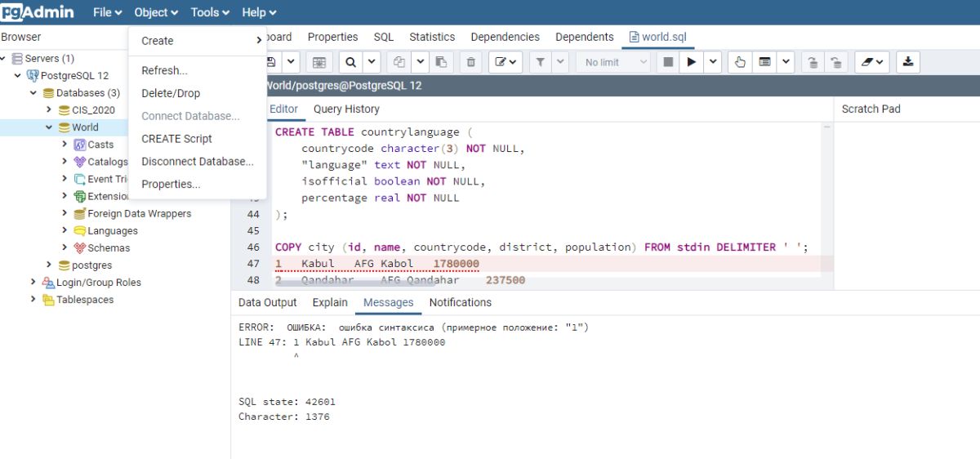Viewport: 980px width, 459px height.
Task: Switch to the SQL tab
Action: click(x=384, y=37)
